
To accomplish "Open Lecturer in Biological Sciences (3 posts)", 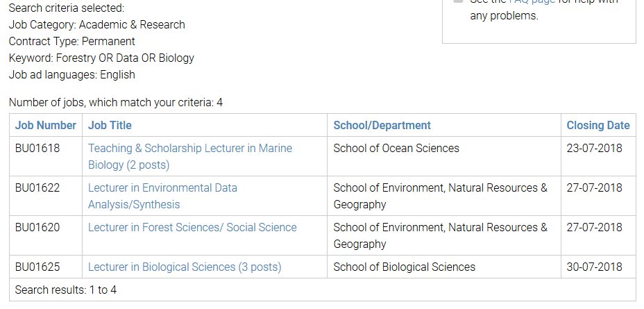I will click(x=185, y=267).
